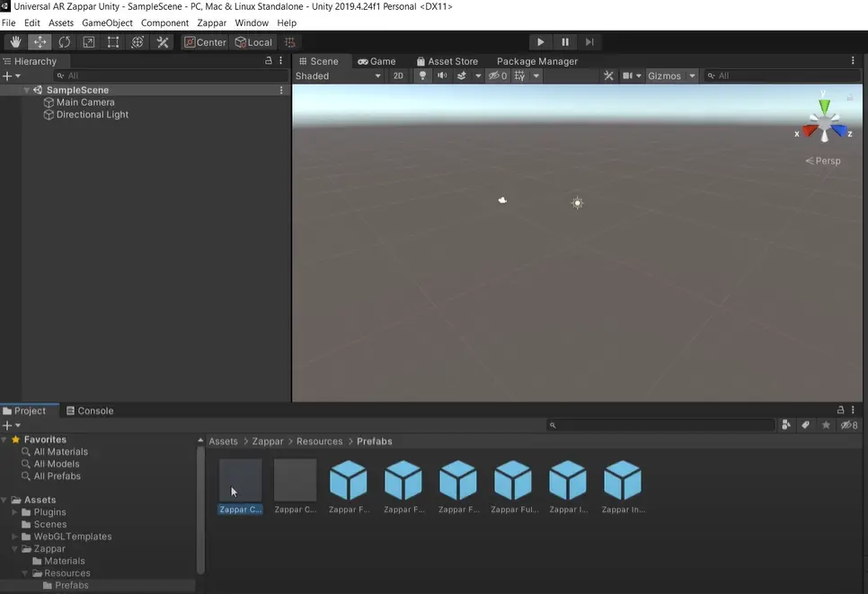Open the Zappar menu
The image size is (868, 594).
(211, 22)
